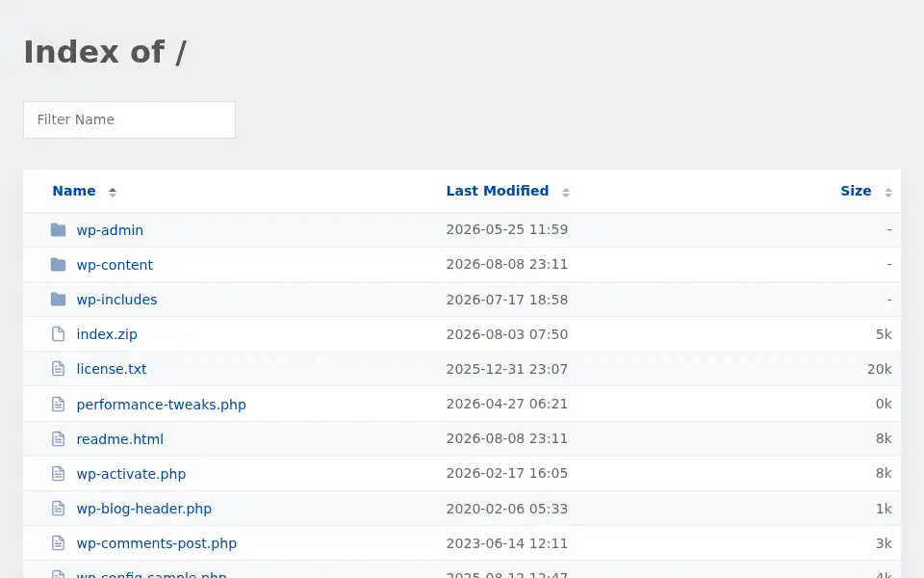Click the date 2026-07-17 18:58
The image size is (924, 578).
pos(507,300)
